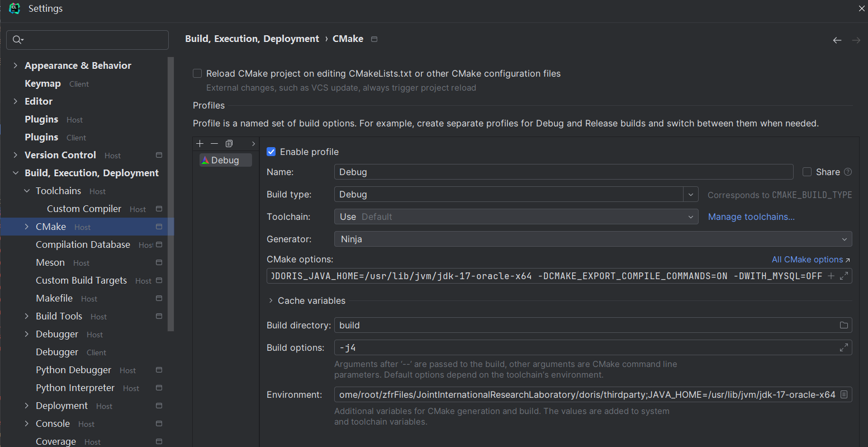The width and height of the screenshot is (868, 447).
Task: Check the Share profile checkbox
Action: point(807,172)
